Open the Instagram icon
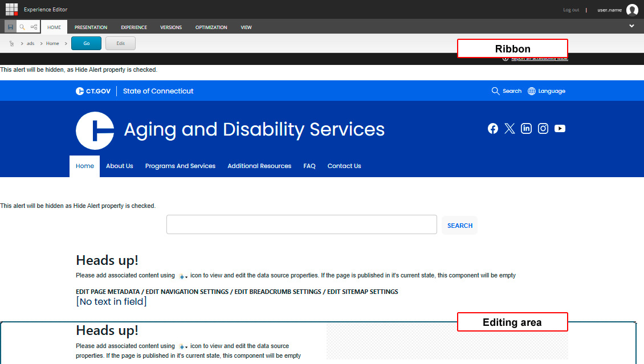Screen dimensions: 644x364 point(543,128)
